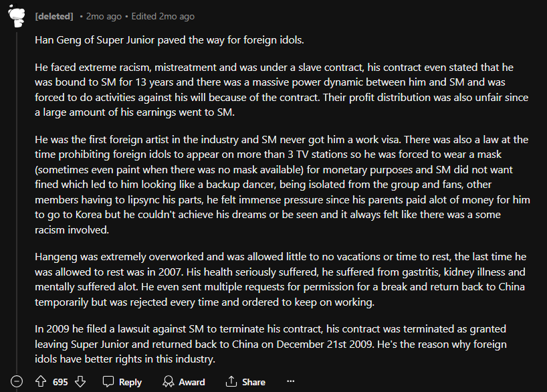547x392 pixels.
Task: Click the share arrow icon
Action: 231,381
